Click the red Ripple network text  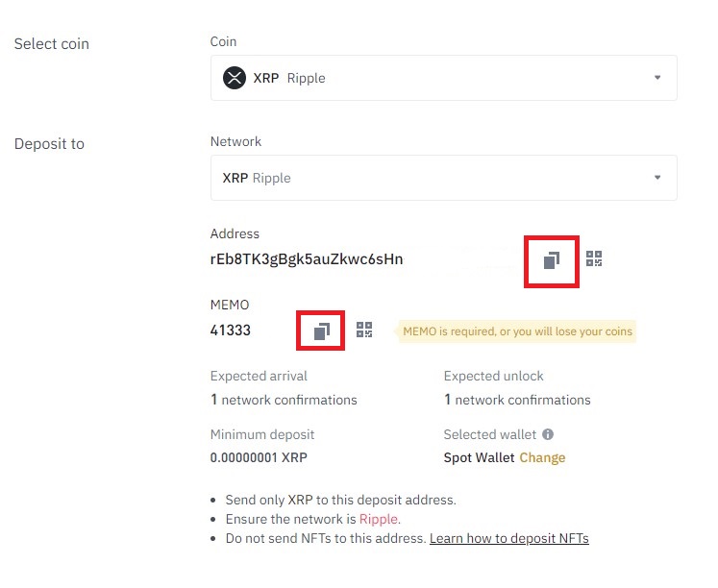pyautogui.click(x=379, y=519)
